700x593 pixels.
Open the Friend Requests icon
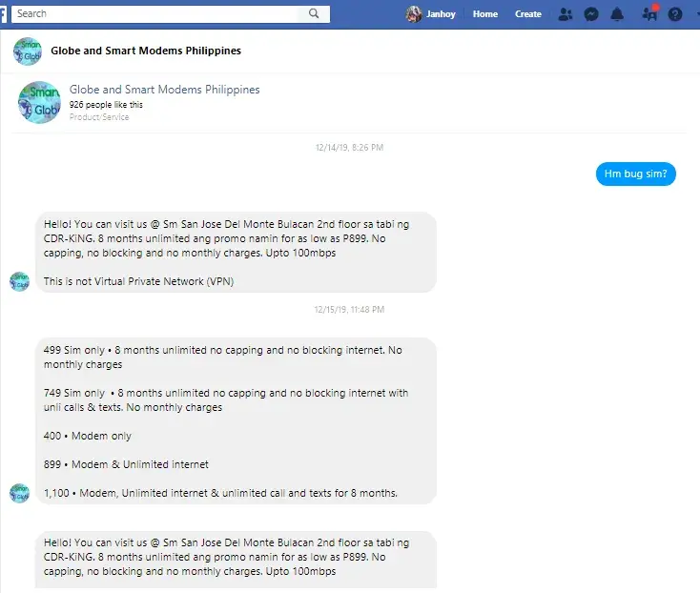tap(566, 14)
